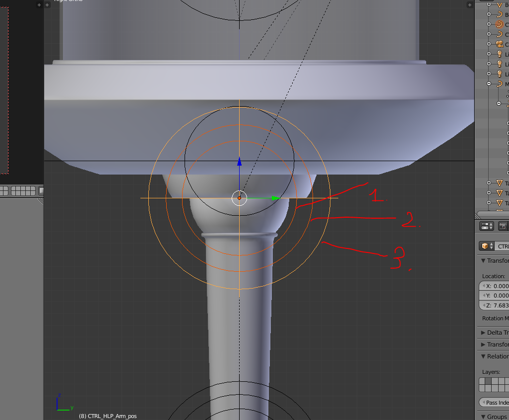Collapse the Transform panel

483,261
